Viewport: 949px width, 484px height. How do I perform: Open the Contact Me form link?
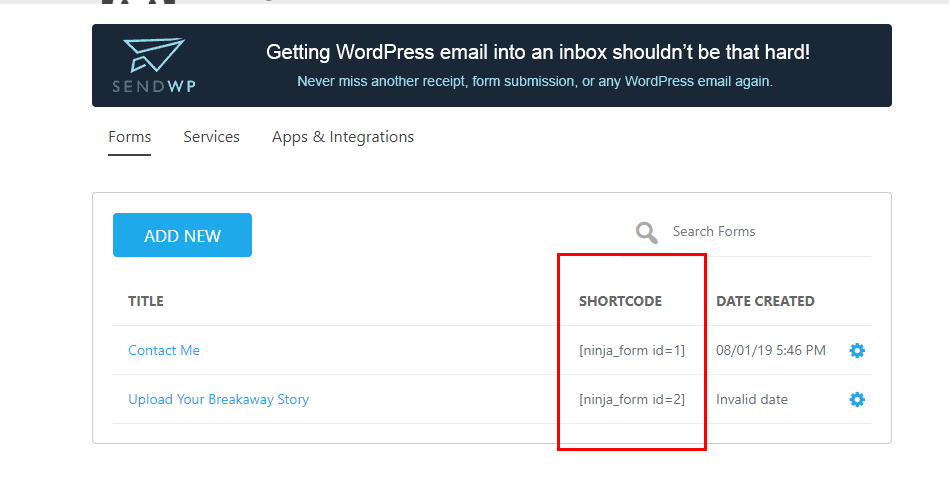tap(164, 350)
